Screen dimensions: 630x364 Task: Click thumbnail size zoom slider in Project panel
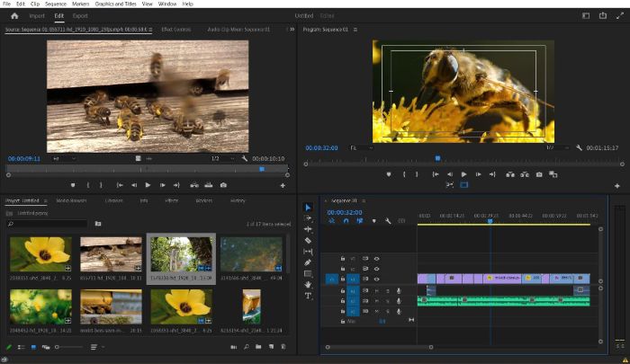point(67,347)
